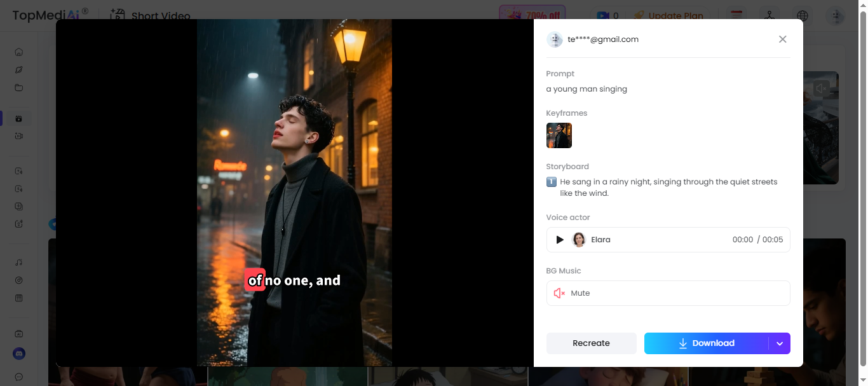
Task: Click the chat bubble icon at sidebar bottom
Action: (x=19, y=376)
